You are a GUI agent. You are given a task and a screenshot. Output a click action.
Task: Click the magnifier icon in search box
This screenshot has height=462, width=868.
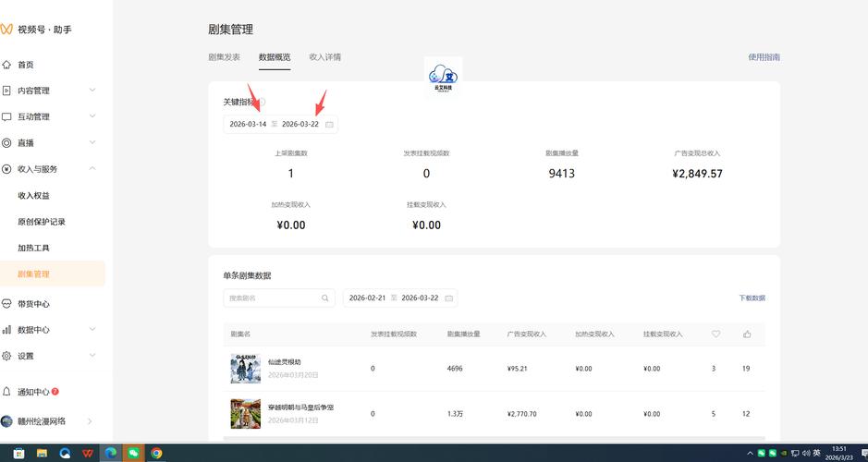point(325,298)
